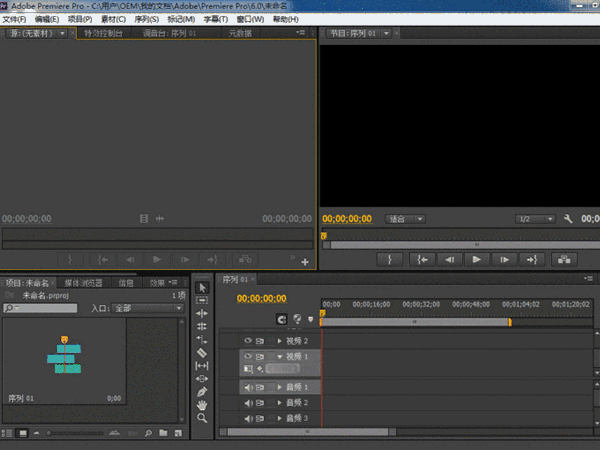Viewport: 600px width, 450px height.
Task: Step forward one frame in Program monitor
Action: coord(504,260)
